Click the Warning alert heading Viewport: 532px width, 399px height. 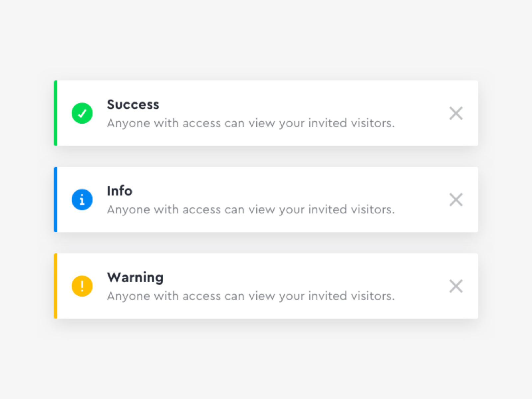pyautogui.click(x=135, y=277)
